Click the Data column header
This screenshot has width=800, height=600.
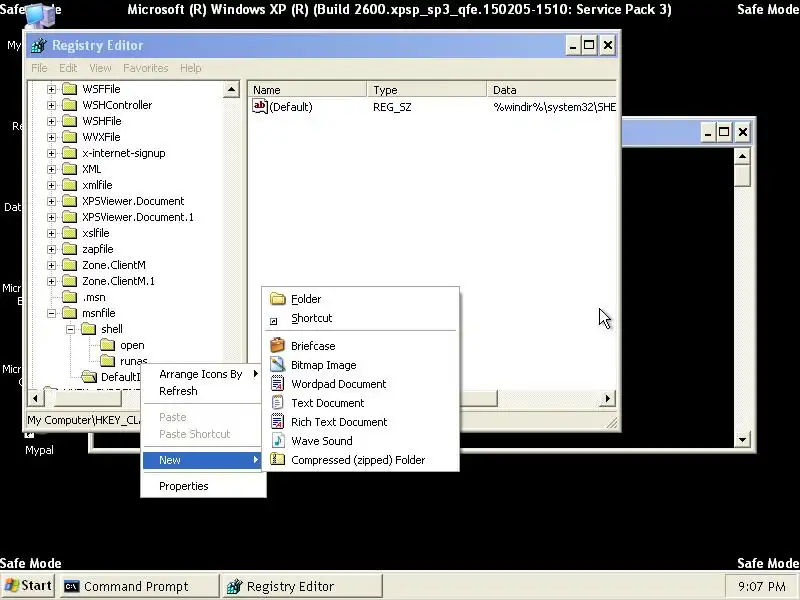[x=552, y=90]
